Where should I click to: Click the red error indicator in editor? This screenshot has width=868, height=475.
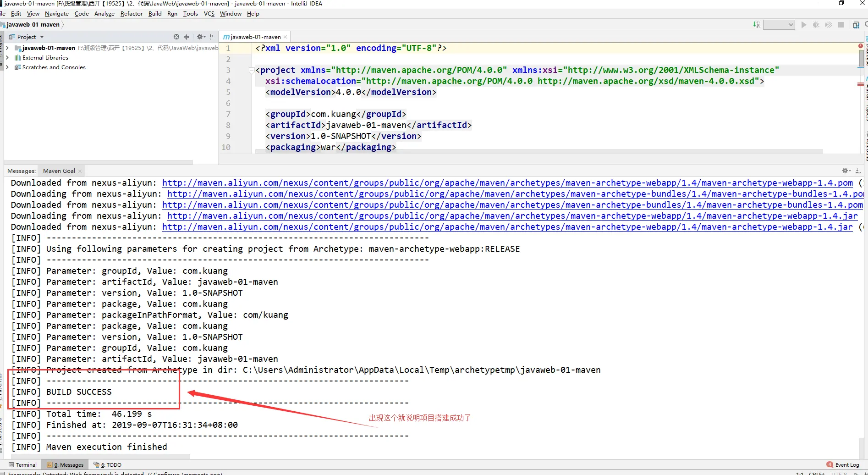tap(860, 46)
